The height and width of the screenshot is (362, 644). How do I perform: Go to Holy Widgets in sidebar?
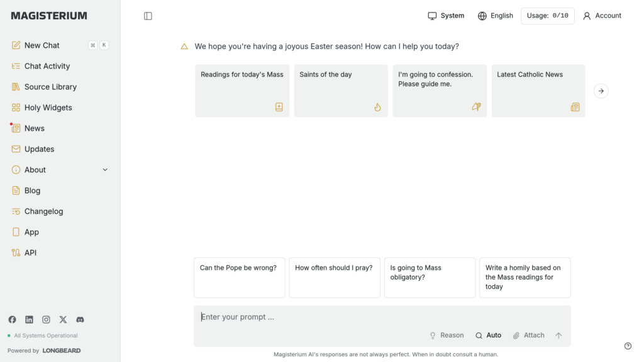tap(48, 107)
